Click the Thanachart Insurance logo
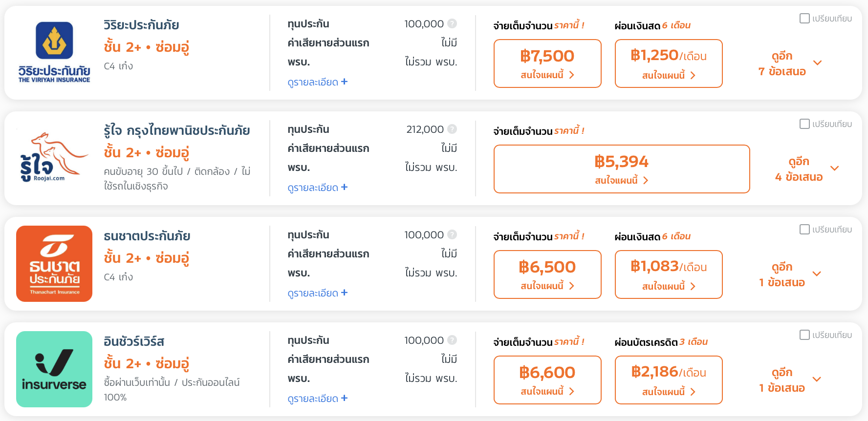The width and height of the screenshot is (868, 421). [54, 264]
